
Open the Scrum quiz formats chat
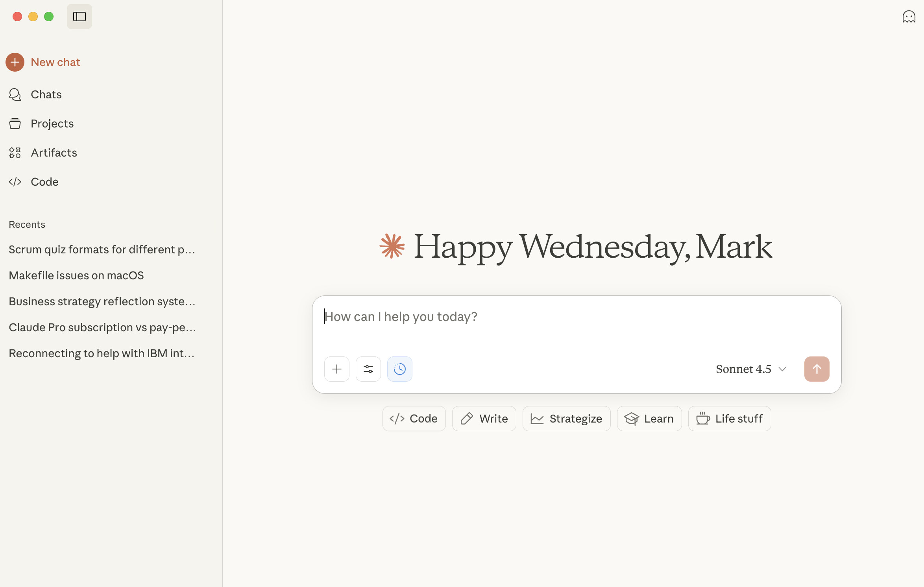pyautogui.click(x=102, y=249)
